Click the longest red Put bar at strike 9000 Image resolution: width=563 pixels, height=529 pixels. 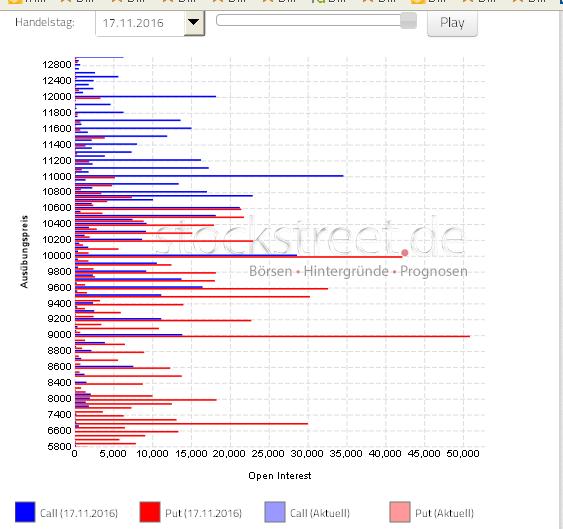pyautogui.click(x=273, y=337)
